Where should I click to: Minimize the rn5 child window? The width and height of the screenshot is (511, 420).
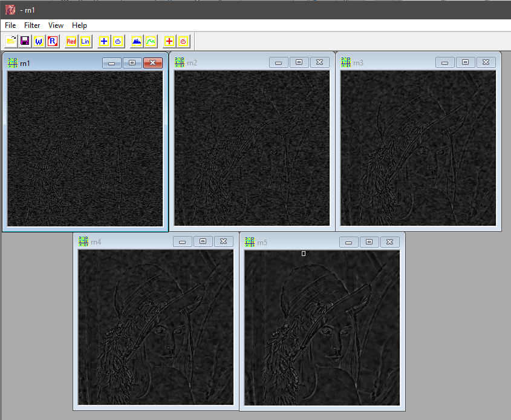tap(348, 242)
